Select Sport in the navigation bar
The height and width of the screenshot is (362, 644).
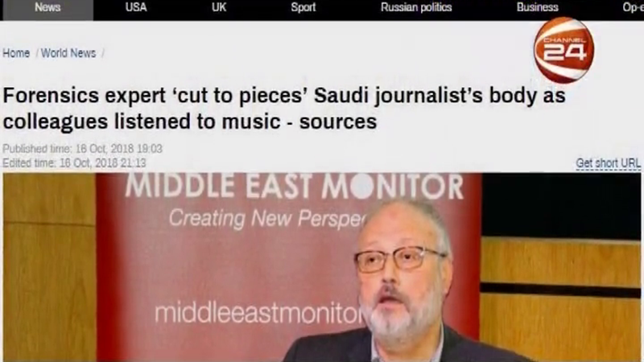coord(303,7)
